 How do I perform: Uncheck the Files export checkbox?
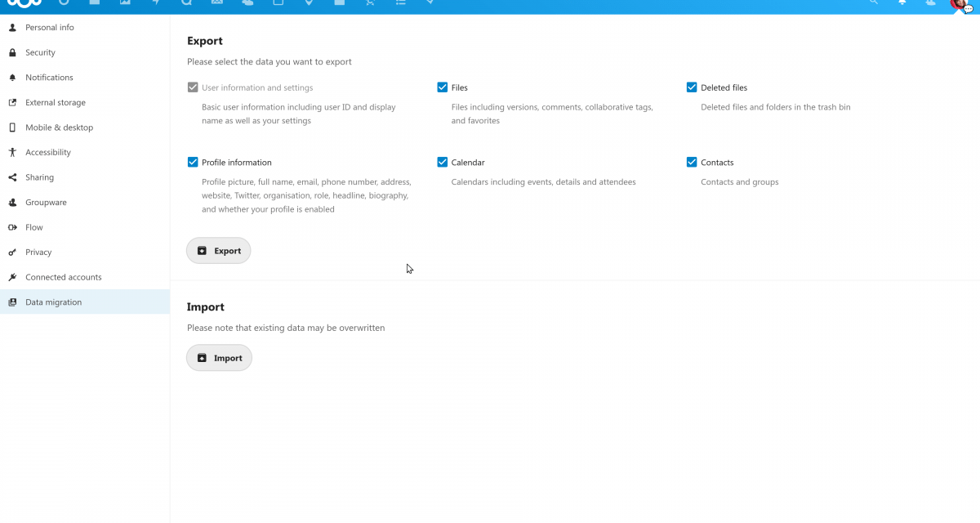(442, 87)
